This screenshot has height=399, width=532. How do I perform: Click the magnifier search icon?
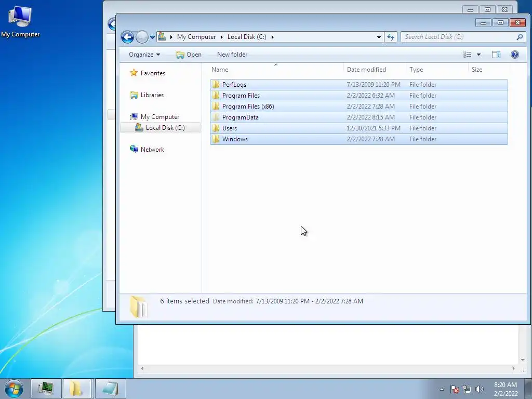coord(520,37)
